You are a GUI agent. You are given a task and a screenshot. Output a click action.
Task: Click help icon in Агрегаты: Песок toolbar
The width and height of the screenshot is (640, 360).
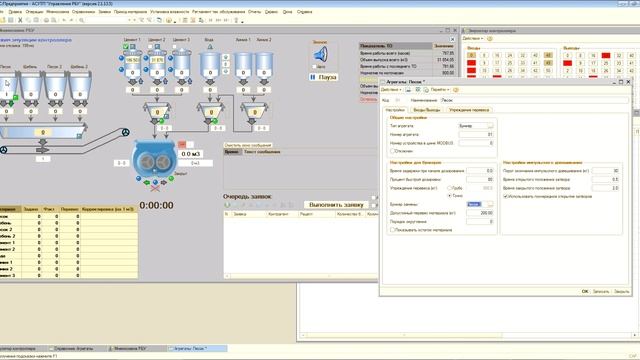(456, 90)
